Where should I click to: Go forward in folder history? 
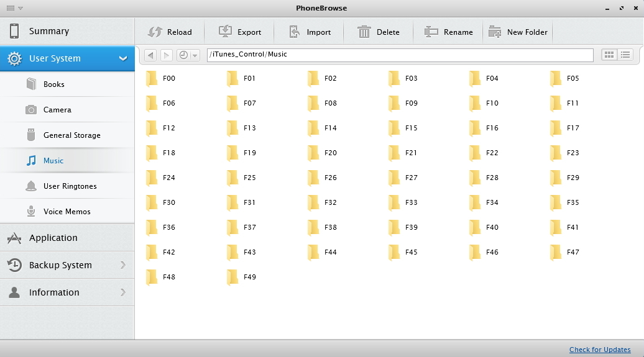167,55
